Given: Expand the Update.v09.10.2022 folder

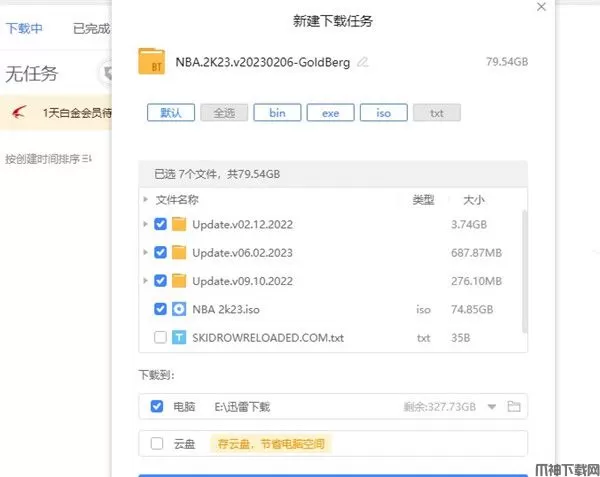Looking at the screenshot, I should 145,280.
